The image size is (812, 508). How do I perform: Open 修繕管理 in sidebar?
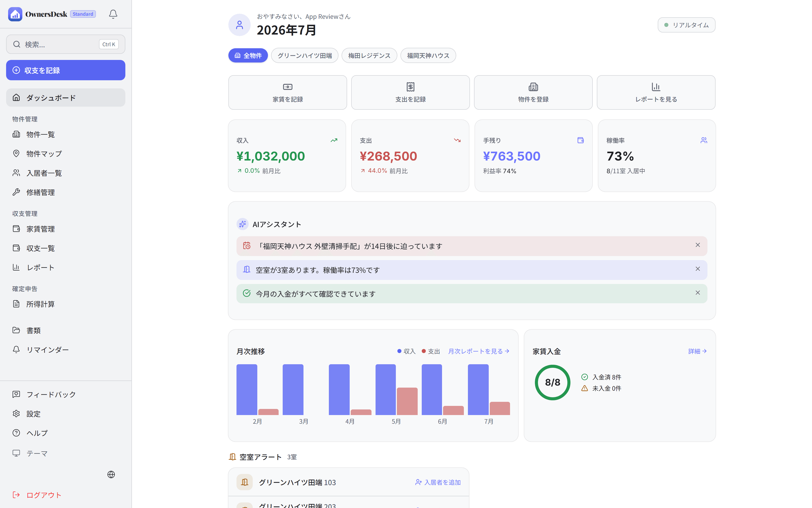point(66,192)
